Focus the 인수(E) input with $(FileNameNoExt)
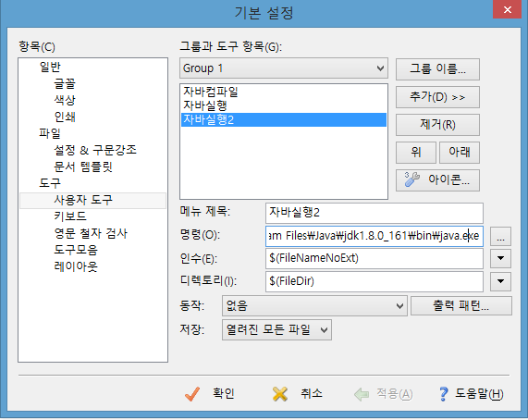 [x=375, y=259]
